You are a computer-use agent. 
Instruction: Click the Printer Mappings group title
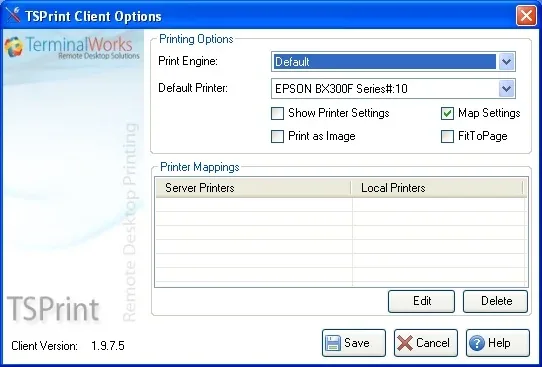pyautogui.click(x=200, y=167)
